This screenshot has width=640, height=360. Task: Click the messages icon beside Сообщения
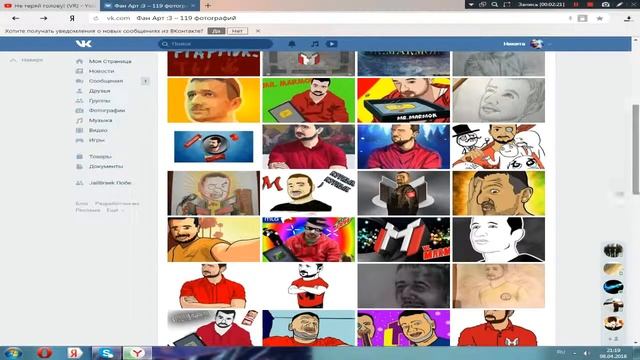80,81
